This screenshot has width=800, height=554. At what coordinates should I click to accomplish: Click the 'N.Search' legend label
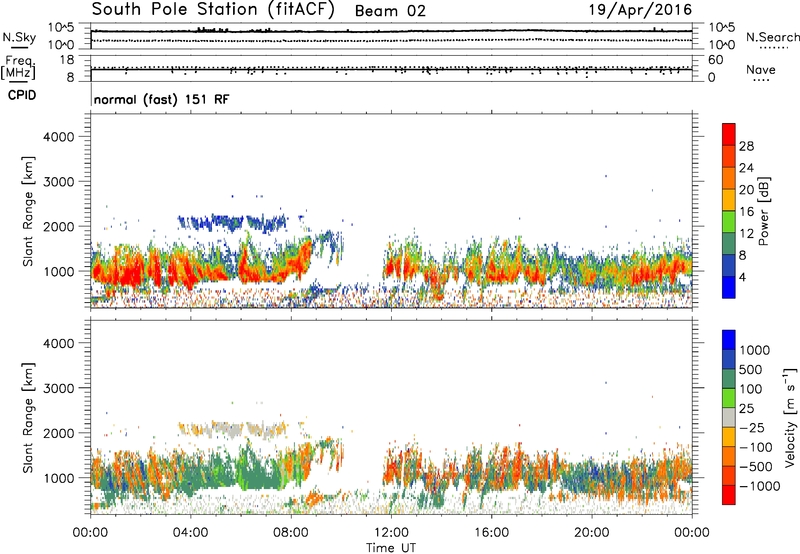772,37
